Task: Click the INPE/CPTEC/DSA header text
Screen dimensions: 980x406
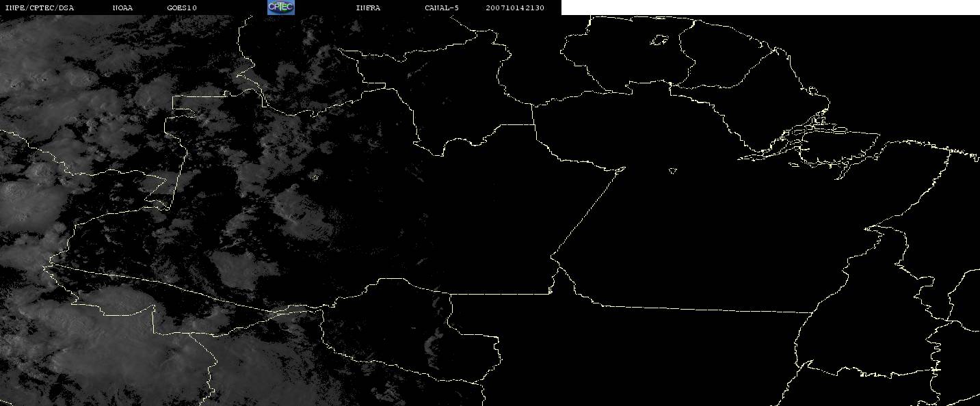Action: 39,8
